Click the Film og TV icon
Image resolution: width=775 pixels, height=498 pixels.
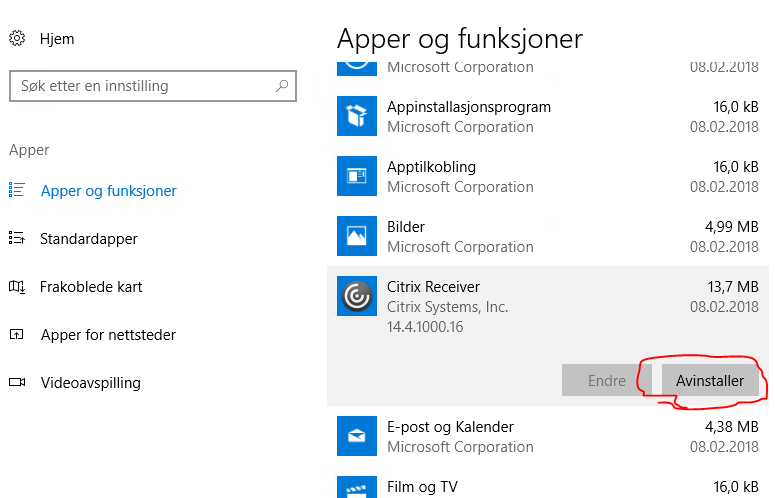pos(357,487)
